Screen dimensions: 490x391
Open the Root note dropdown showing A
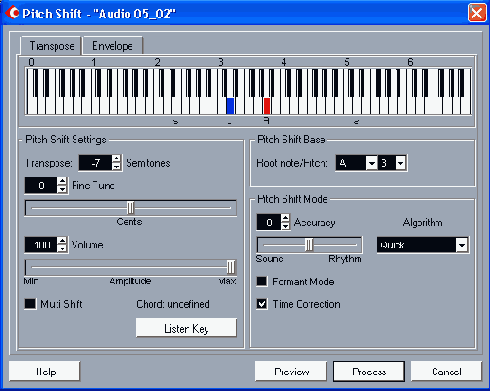371,163
